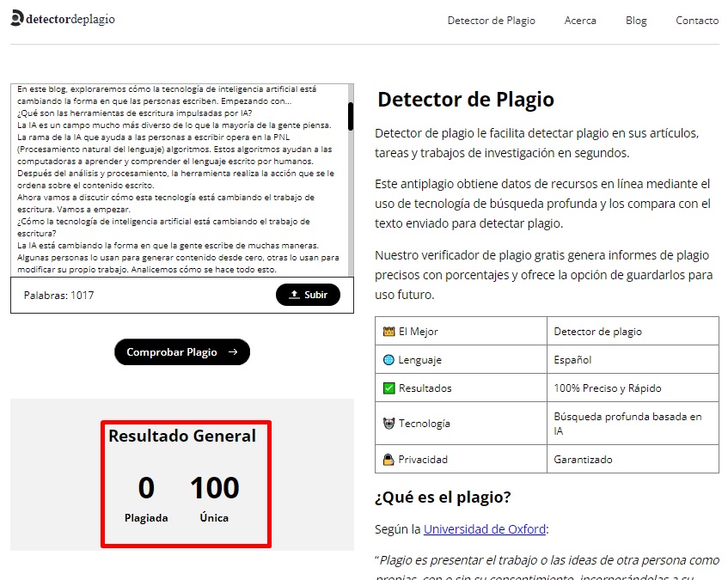Click the globe icon beside Lenguaje
The width and height of the screenshot is (728, 580).
click(x=388, y=360)
